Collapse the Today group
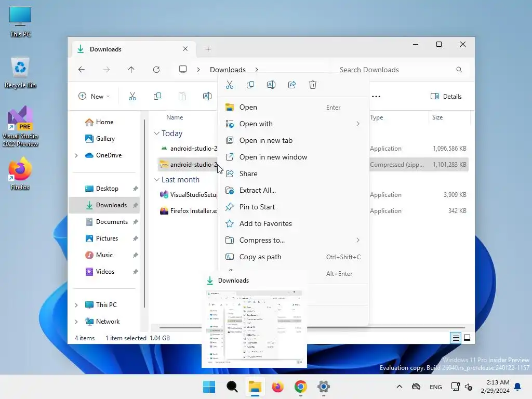 pyautogui.click(x=156, y=134)
